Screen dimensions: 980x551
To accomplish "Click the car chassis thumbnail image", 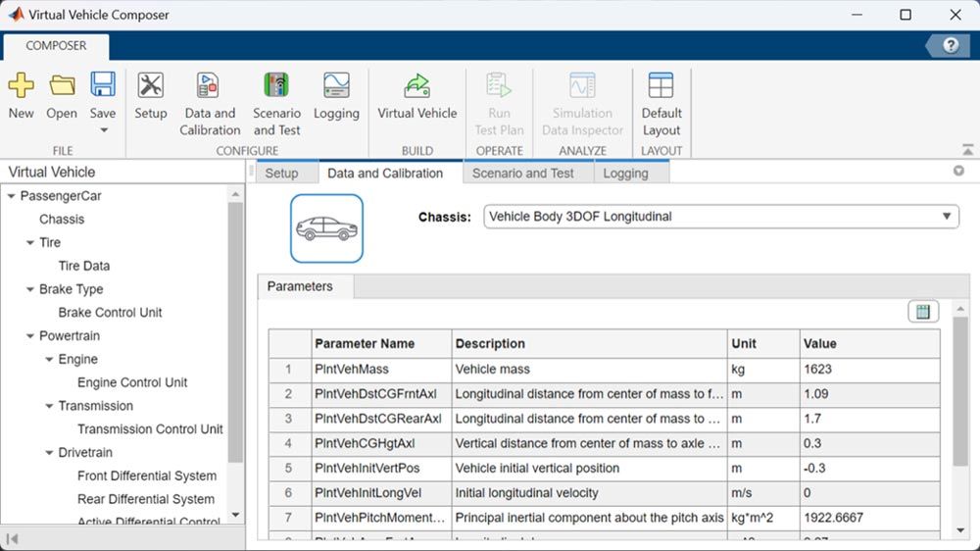I will (326, 228).
